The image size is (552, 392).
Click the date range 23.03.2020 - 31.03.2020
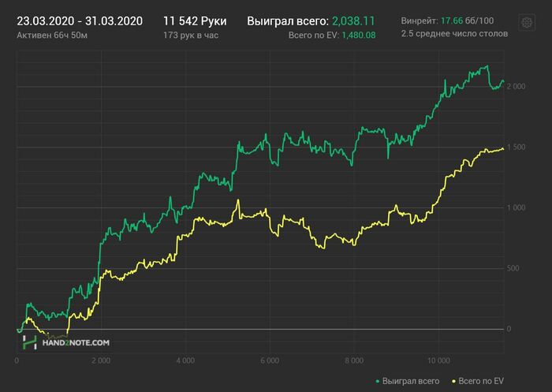pos(80,21)
